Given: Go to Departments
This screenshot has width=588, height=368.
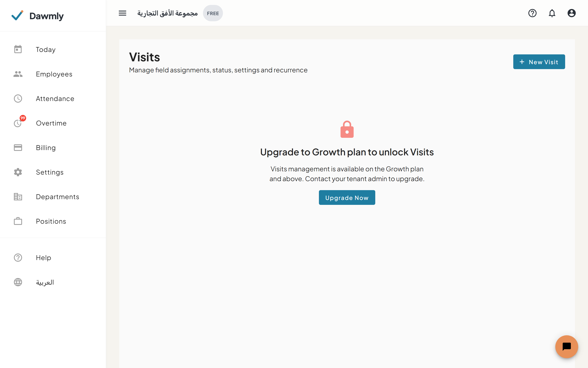Looking at the screenshot, I should 53,197.
